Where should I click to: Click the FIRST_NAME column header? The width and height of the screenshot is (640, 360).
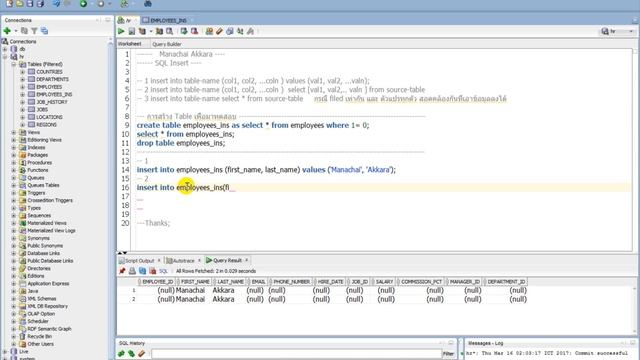195,282
